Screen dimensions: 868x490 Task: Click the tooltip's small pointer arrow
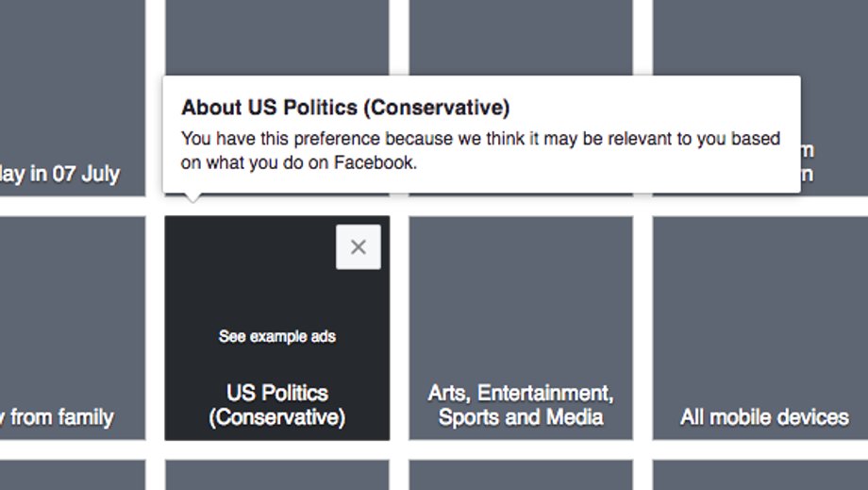pos(192,197)
